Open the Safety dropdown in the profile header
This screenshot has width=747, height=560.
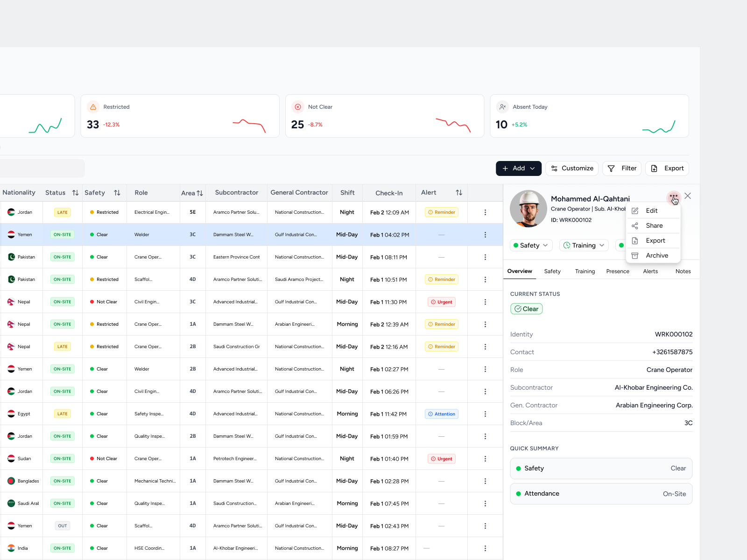(531, 245)
